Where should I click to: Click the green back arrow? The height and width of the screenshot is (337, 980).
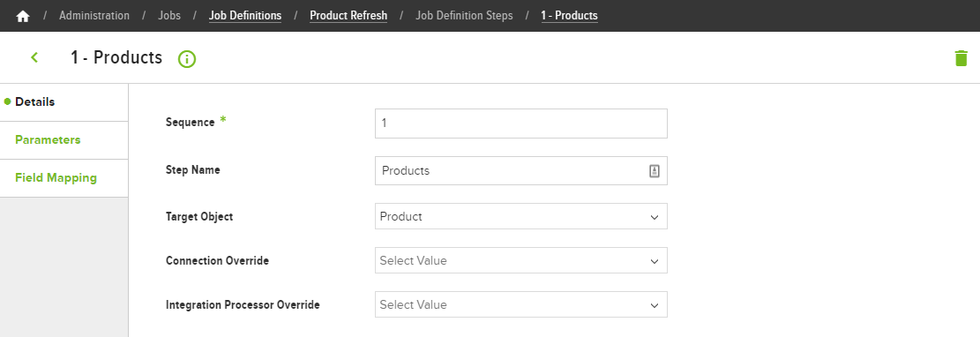34,57
